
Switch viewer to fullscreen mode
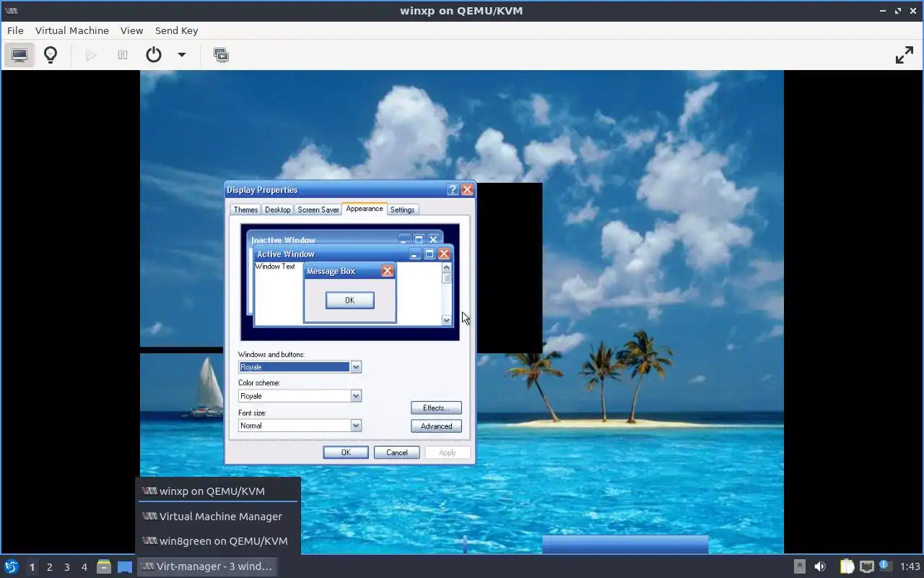[x=904, y=55]
